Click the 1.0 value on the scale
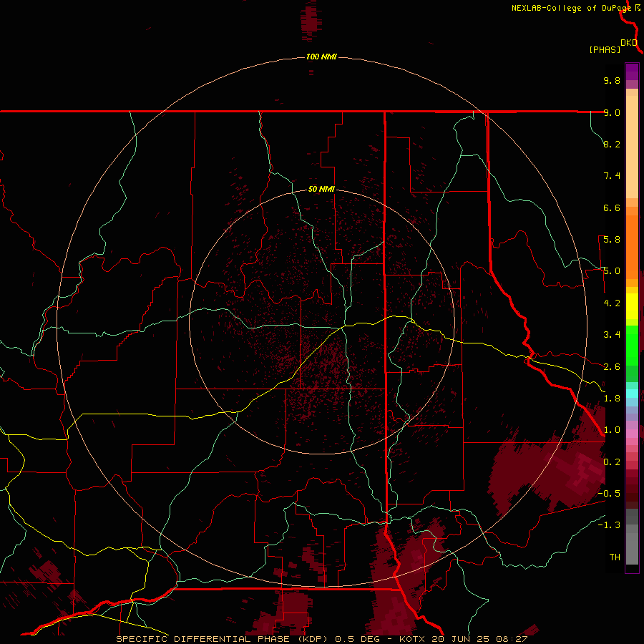This screenshot has height=644, width=644. pos(612,430)
